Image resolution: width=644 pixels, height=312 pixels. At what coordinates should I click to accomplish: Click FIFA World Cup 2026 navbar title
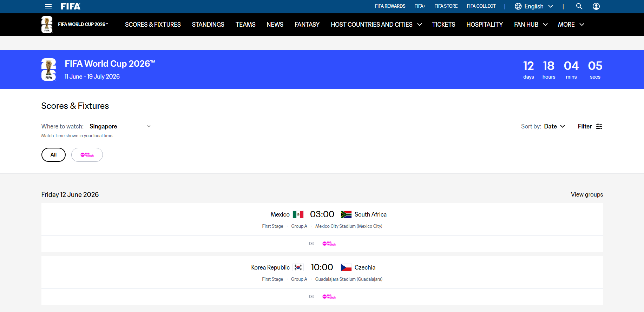tap(83, 24)
